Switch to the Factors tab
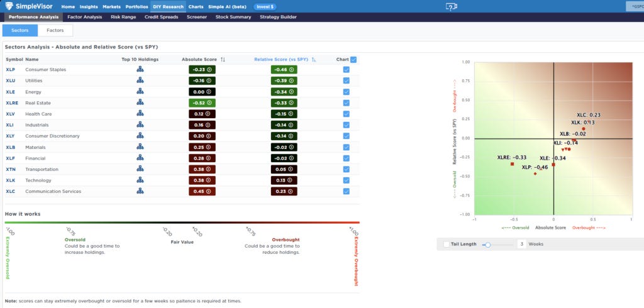Image resolution: width=644 pixels, height=308 pixels. click(x=55, y=30)
